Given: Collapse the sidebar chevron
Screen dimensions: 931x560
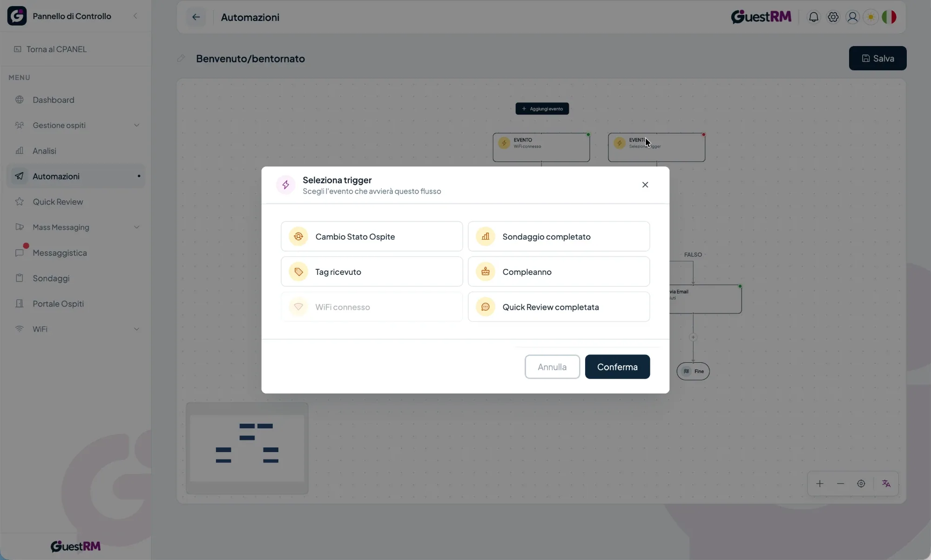Looking at the screenshot, I should point(135,16).
